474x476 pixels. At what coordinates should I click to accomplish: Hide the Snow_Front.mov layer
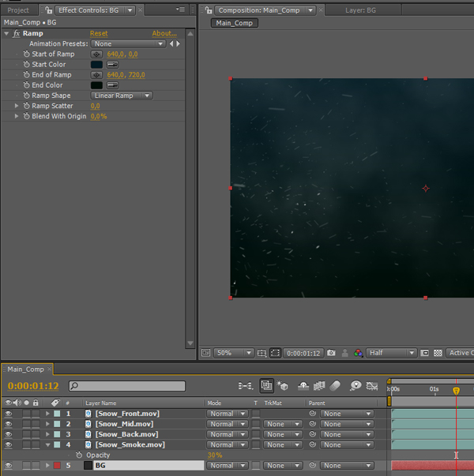(x=8, y=414)
